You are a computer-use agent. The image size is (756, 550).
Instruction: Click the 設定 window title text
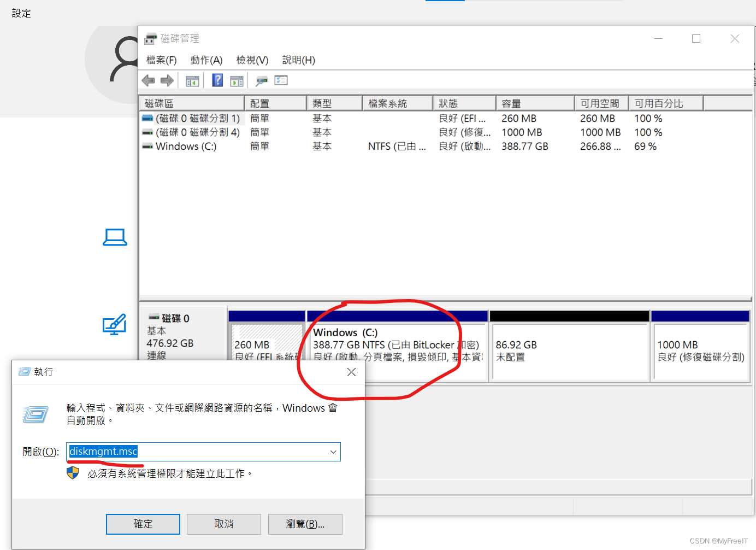click(x=21, y=13)
